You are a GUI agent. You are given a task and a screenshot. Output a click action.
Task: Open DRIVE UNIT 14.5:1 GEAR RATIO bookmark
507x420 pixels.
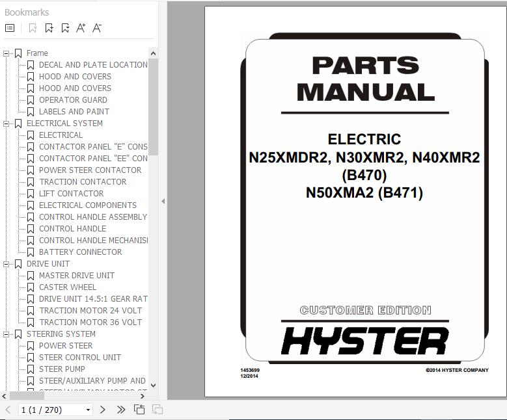pos(93,299)
